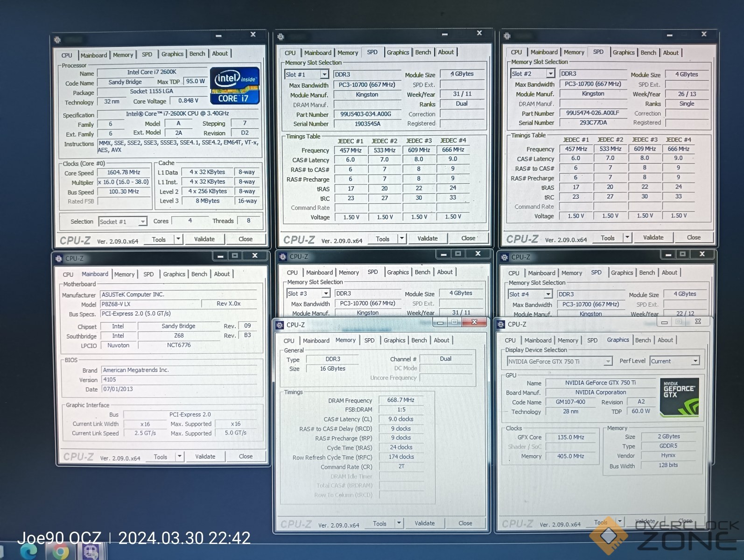Click the title bar icon of the Graphics window
Viewport: 744px width, 560px height.
pos(501,324)
